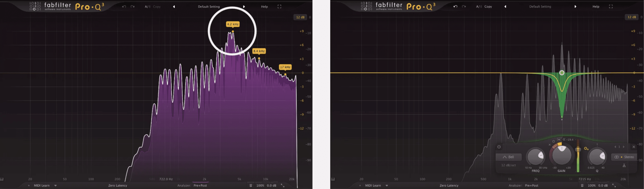This screenshot has width=644, height=189.
Task: Select the green EQ band dot on curve
Action: [562, 73]
